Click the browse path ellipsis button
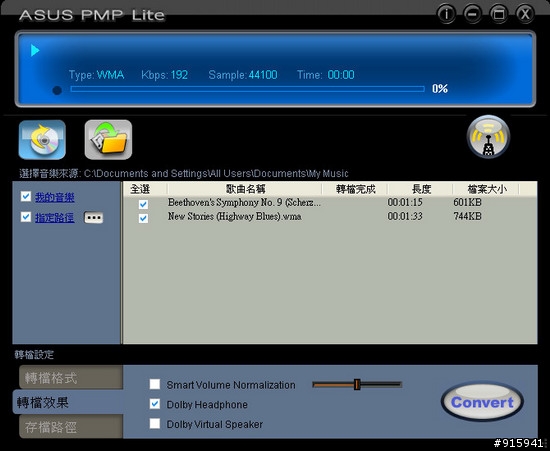 tap(94, 217)
